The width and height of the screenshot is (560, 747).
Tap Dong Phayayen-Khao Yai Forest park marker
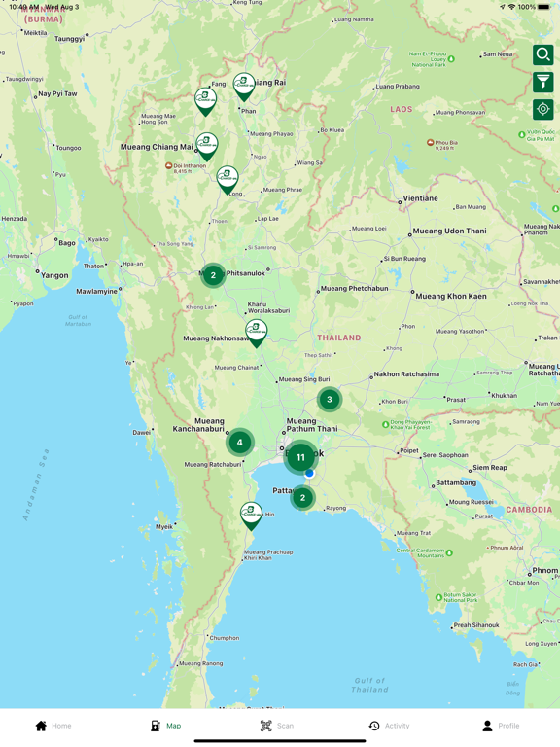pos(386,424)
